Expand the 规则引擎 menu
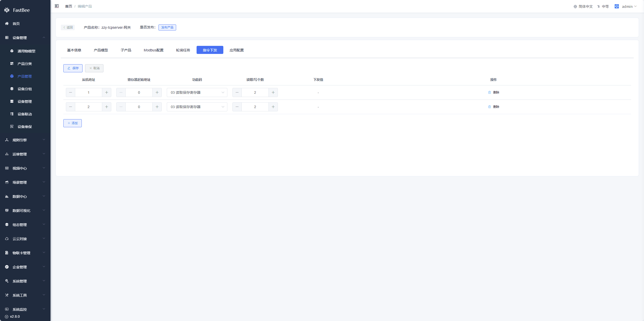Image resolution: width=644 pixels, height=321 pixels. (25, 140)
